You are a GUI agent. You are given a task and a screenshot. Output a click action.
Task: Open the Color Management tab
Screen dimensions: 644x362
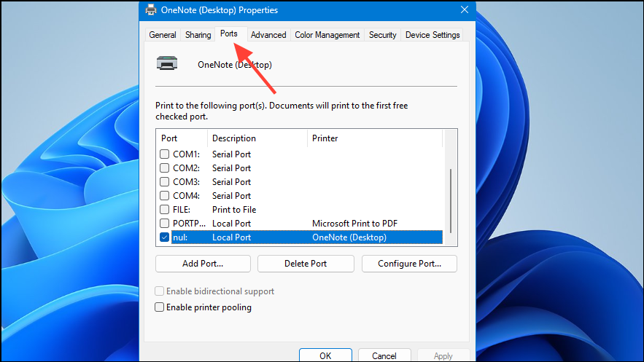(327, 35)
